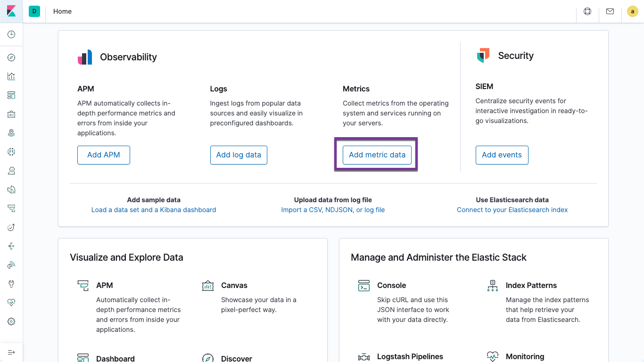This screenshot has width=644, height=362.
Task: Click the Add metric data button
Action: [377, 155]
